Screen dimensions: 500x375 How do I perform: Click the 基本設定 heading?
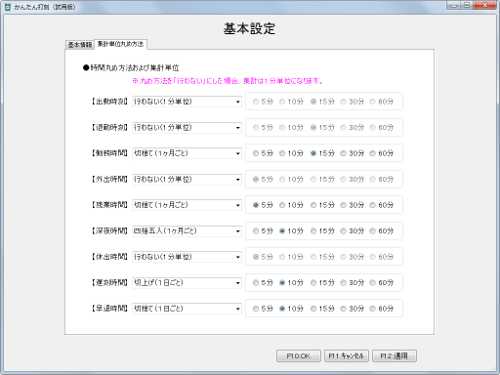click(x=249, y=29)
